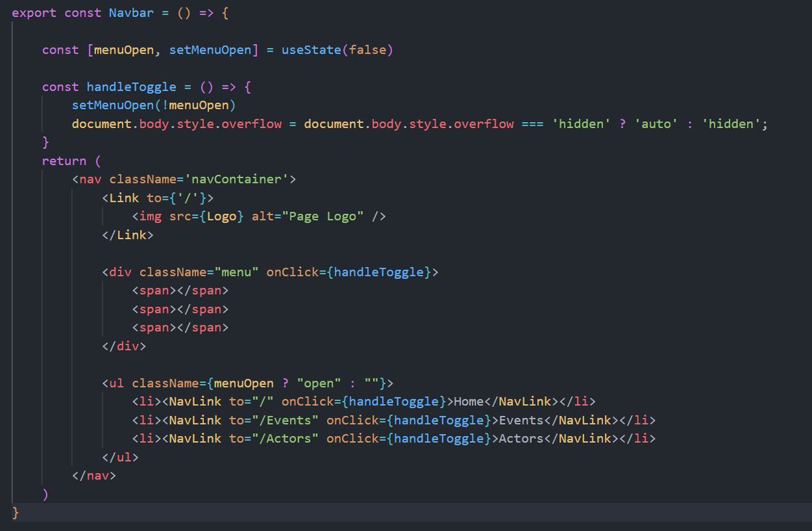The image size is (812, 531).
Task: Click the 'Actors' label between NavLink tags
Action: pyautogui.click(x=520, y=438)
